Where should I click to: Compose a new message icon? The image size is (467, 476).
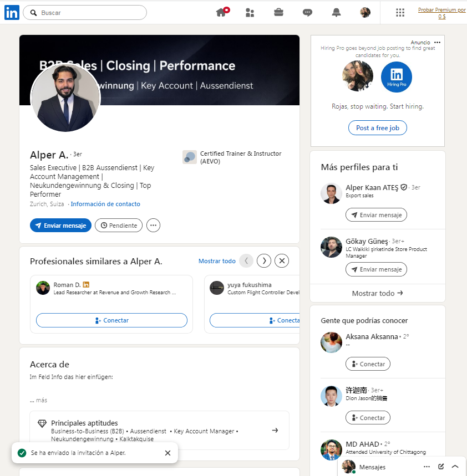[x=441, y=467]
